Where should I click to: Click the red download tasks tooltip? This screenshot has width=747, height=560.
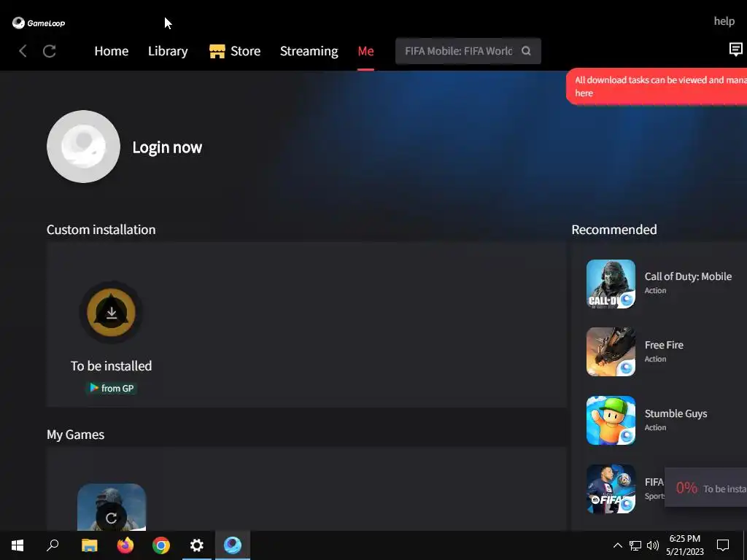[657, 87]
